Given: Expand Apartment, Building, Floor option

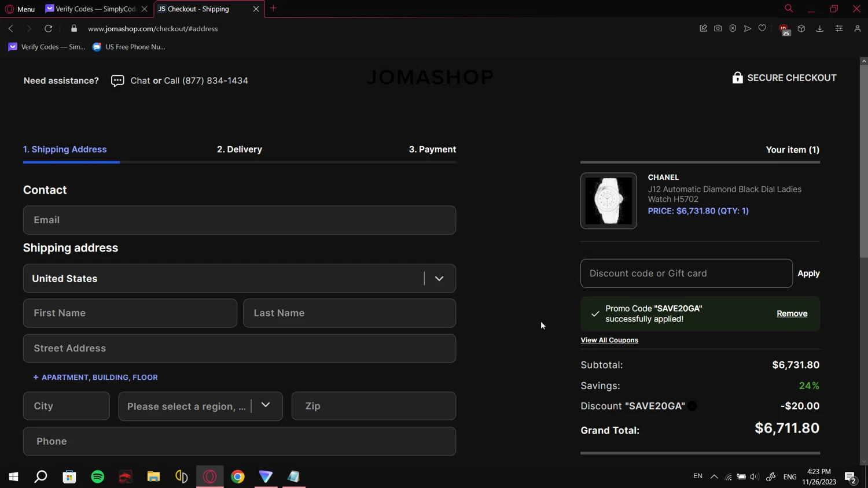Looking at the screenshot, I should coord(95,377).
